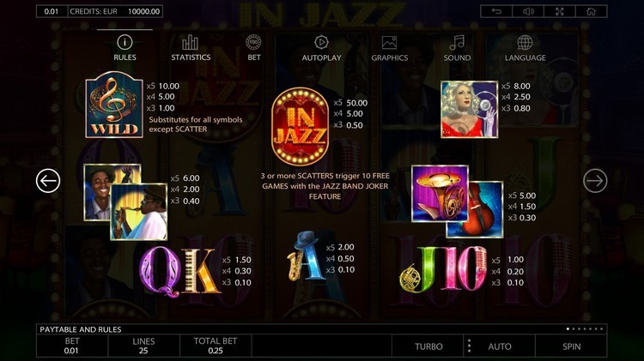Viewport: 644px width, 361px height.
Task: Open the Sound music note icon
Action: click(x=457, y=42)
